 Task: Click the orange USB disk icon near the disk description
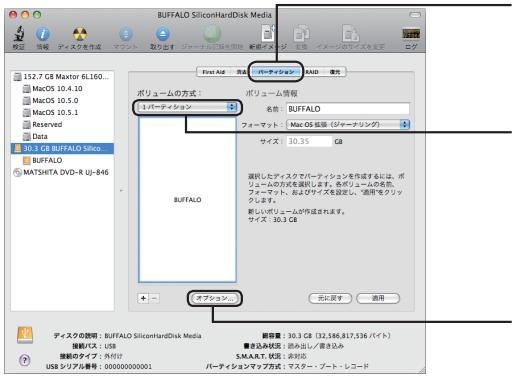25,335
